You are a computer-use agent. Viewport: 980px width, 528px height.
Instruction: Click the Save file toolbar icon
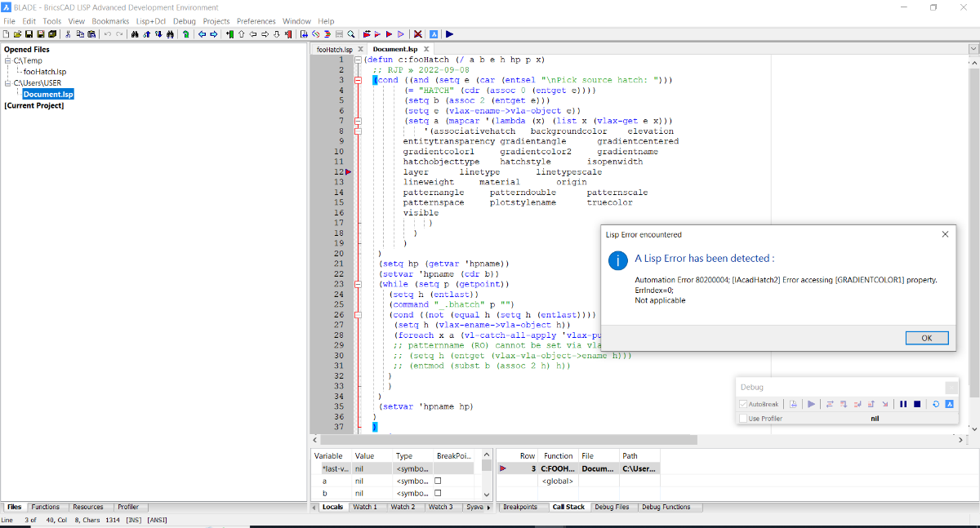(x=29, y=34)
